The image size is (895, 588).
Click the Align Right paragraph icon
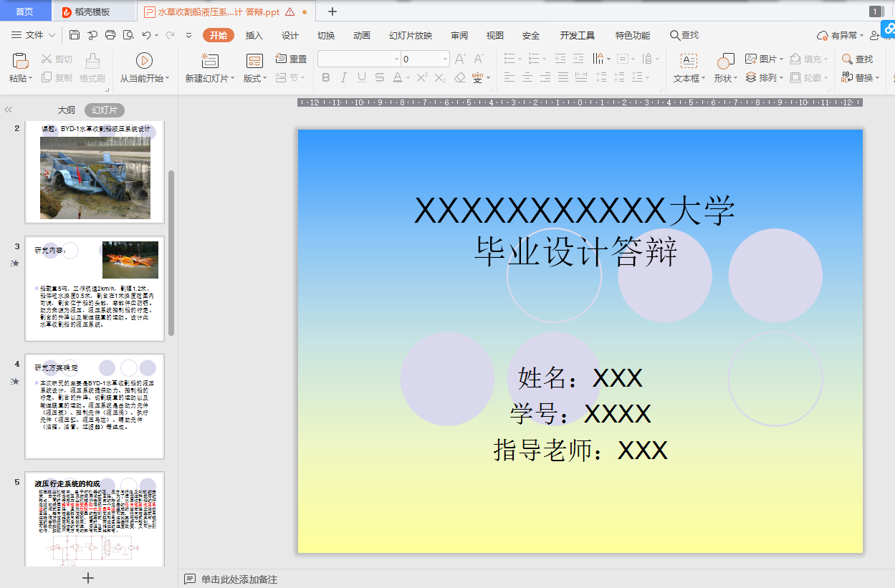pyautogui.click(x=545, y=77)
